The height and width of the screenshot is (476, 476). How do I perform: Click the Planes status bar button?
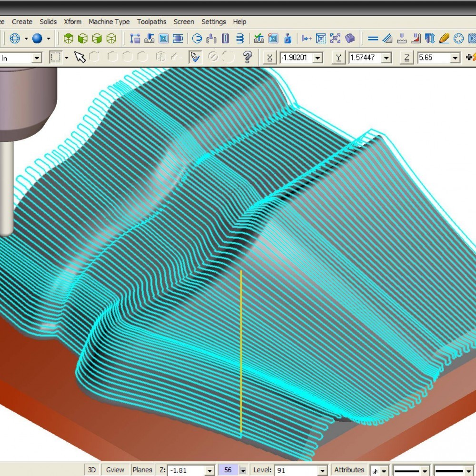142,470
